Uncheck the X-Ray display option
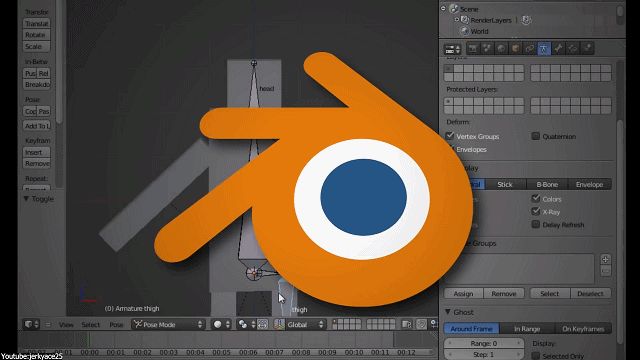Screen dimensions: 640x360 point(536,211)
